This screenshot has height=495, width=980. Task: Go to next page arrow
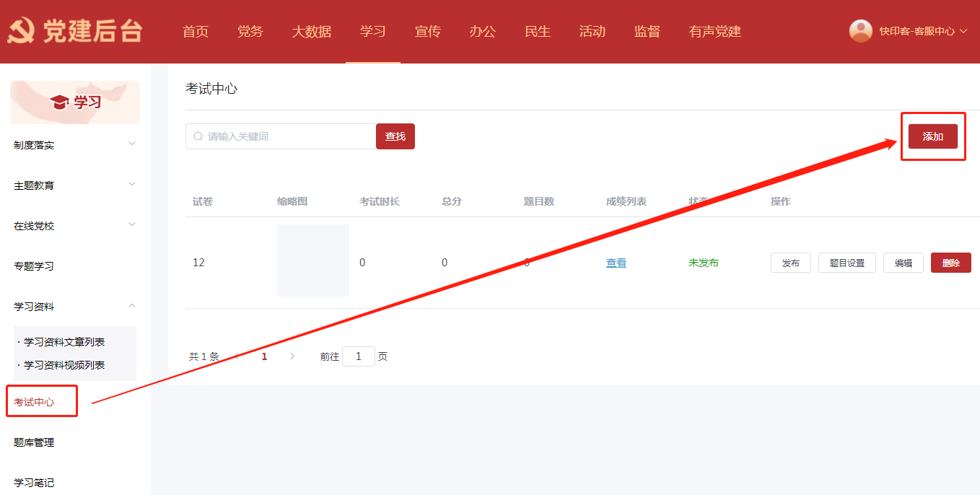click(x=292, y=356)
